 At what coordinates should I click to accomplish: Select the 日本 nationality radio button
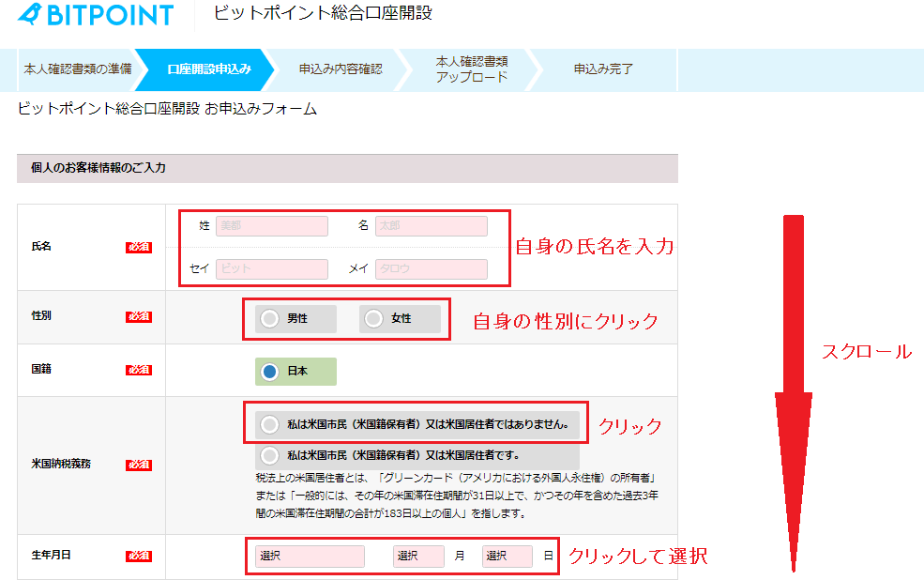tap(270, 372)
